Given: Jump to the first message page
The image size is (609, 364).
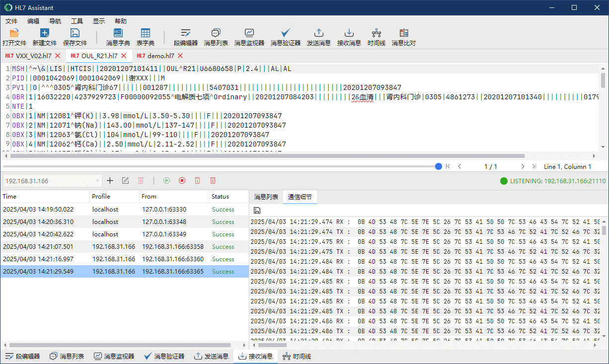Looking at the screenshot, I should point(448,167).
